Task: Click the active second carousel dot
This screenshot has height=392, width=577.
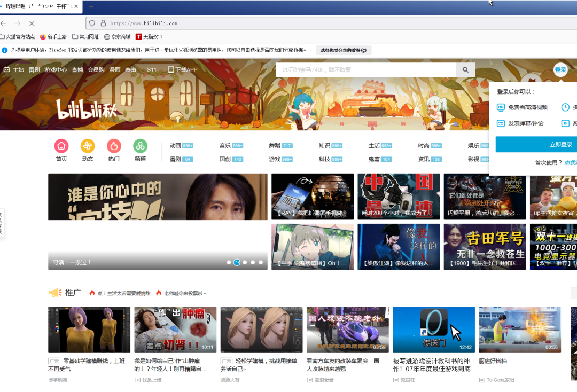Action: click(x=237, y=263)
